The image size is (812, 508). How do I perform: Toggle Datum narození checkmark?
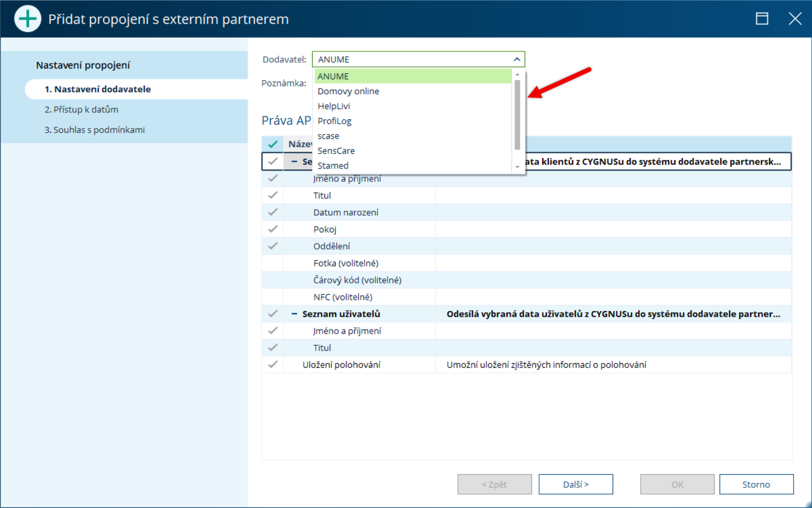point(272,212)
